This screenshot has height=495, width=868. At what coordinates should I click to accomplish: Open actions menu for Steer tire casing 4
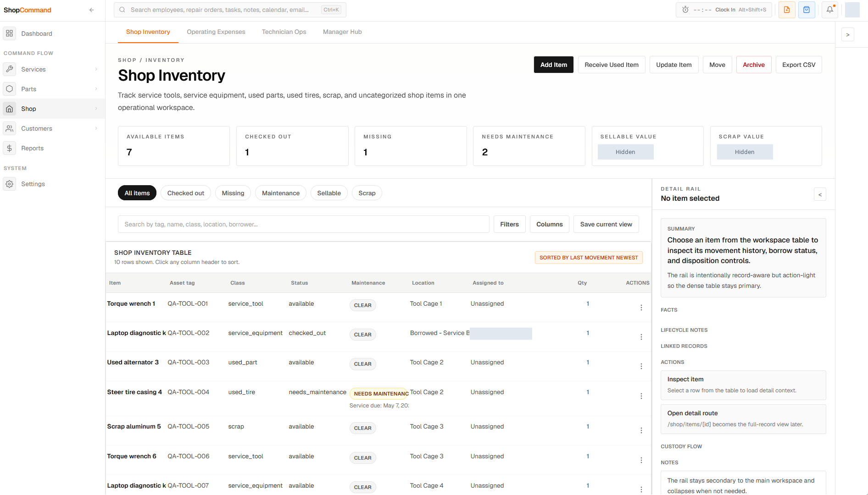[641, 396]
